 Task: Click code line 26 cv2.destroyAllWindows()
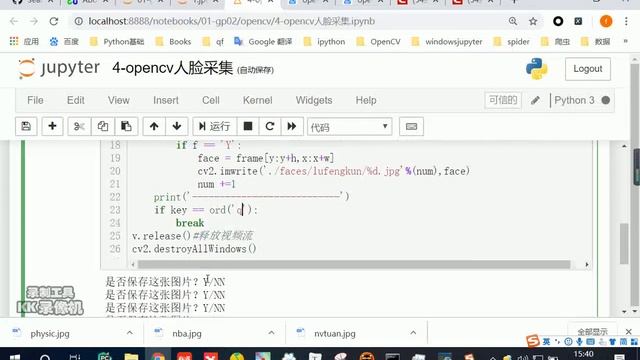[x=194, y=249]
